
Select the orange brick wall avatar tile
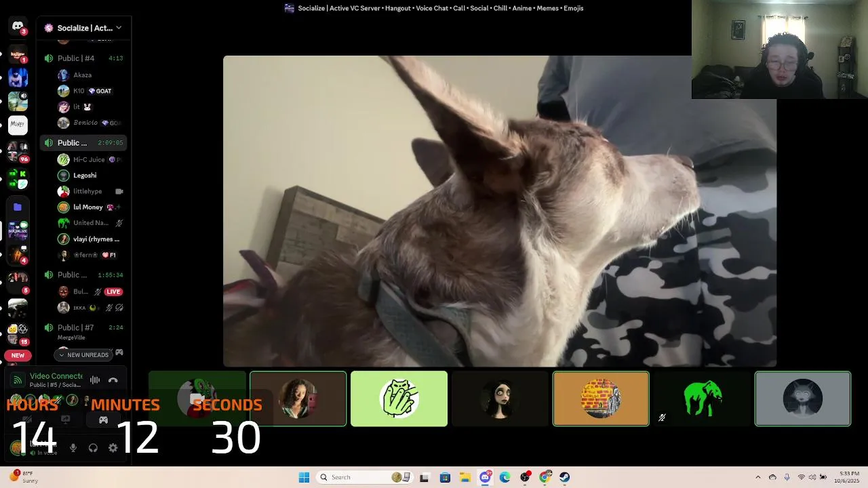(x=601, y=399)
